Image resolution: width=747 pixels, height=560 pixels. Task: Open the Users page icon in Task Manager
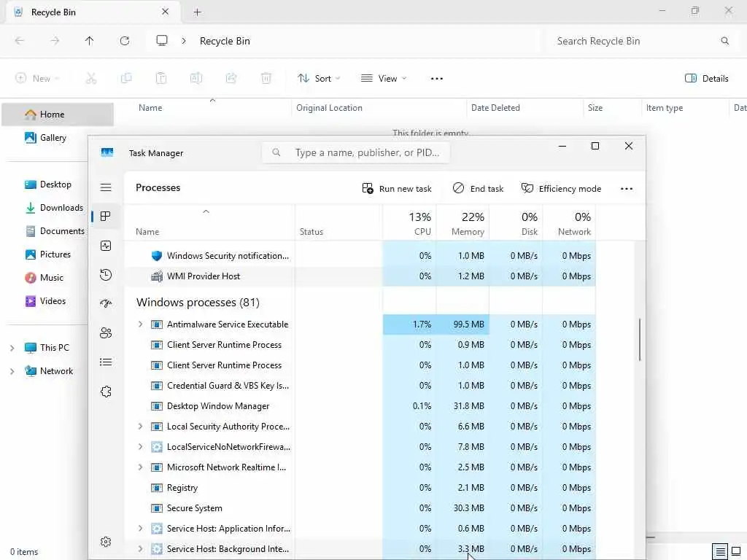click(x=106, y=332)
